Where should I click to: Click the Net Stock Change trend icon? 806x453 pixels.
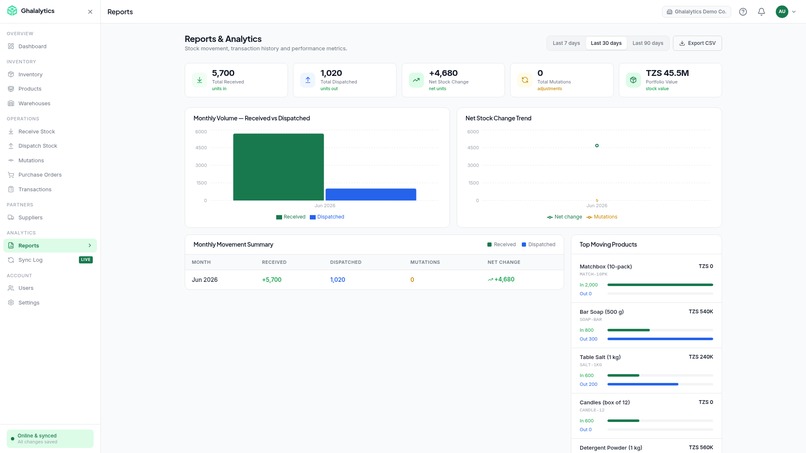416,80
